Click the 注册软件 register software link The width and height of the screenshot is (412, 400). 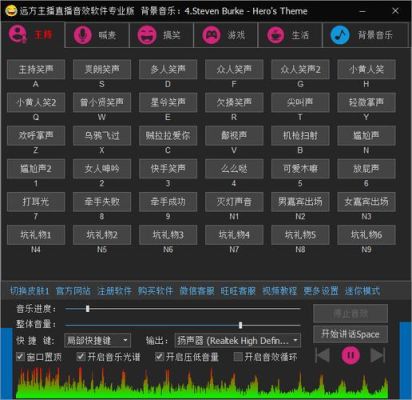point(114,291)
